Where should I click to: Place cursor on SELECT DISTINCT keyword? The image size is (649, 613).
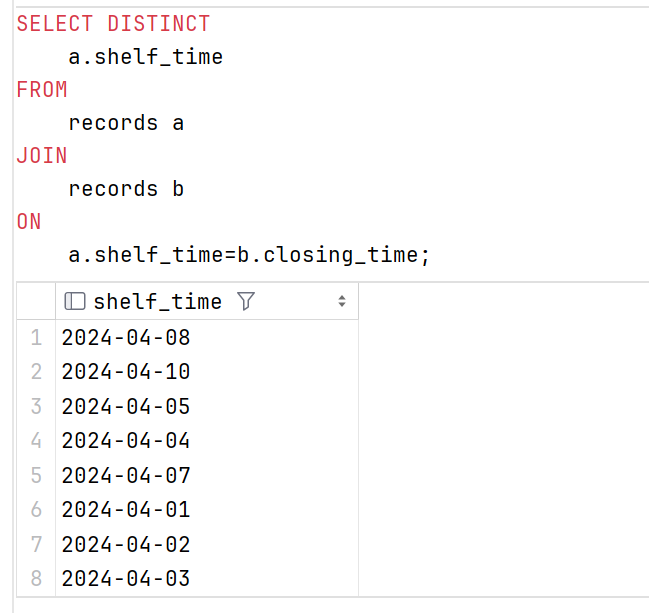tap(113, 24)
